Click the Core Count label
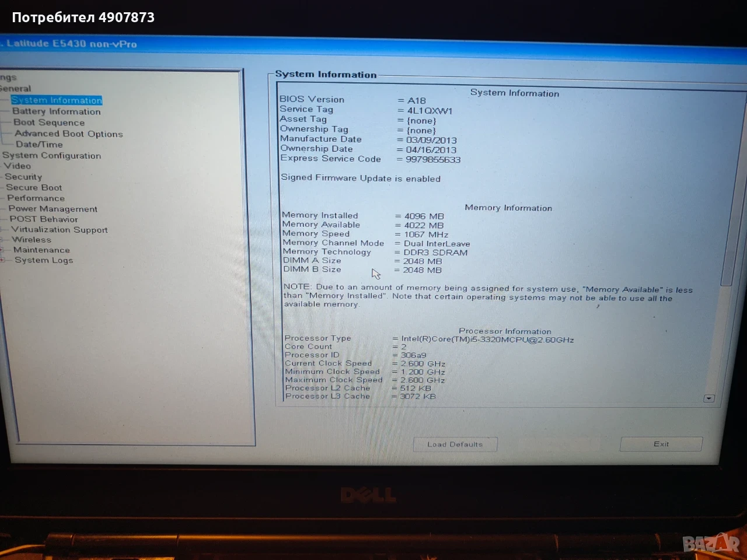The image size is (747, 560). [x=308, y=346]
